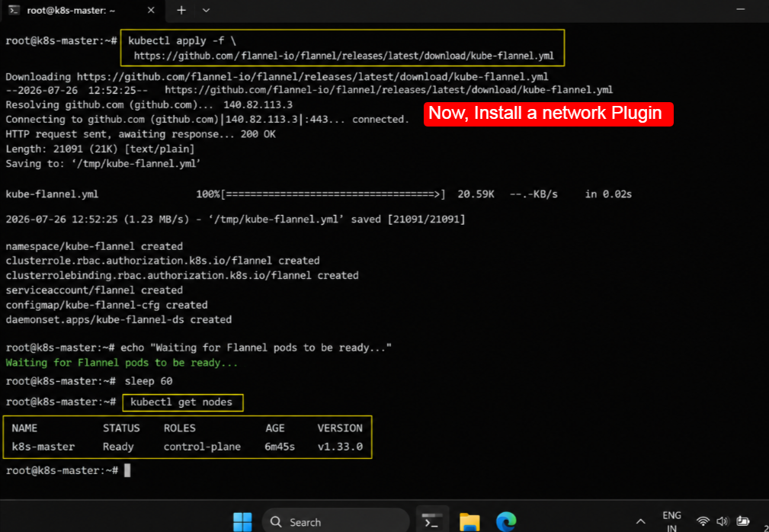The width and height of the screenshot is (769, 532).
Task: Open Wi-Fi network settings in tray
Action: click(x=703, y=521)
